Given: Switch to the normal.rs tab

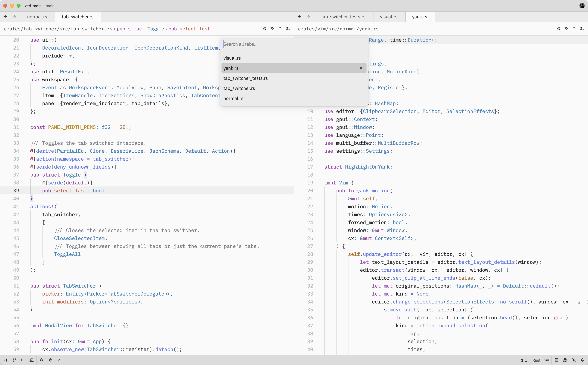Looking at the screenshot, I should pos(37,17).
